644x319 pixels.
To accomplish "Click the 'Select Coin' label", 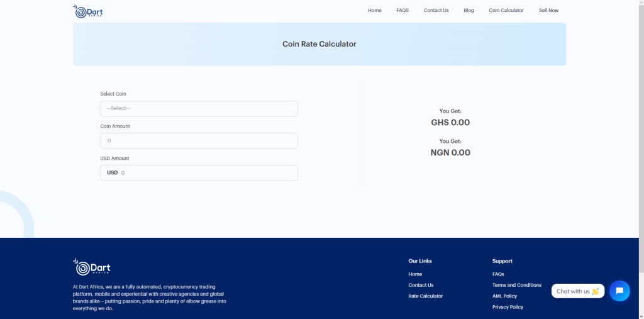I will coord(113,94).
